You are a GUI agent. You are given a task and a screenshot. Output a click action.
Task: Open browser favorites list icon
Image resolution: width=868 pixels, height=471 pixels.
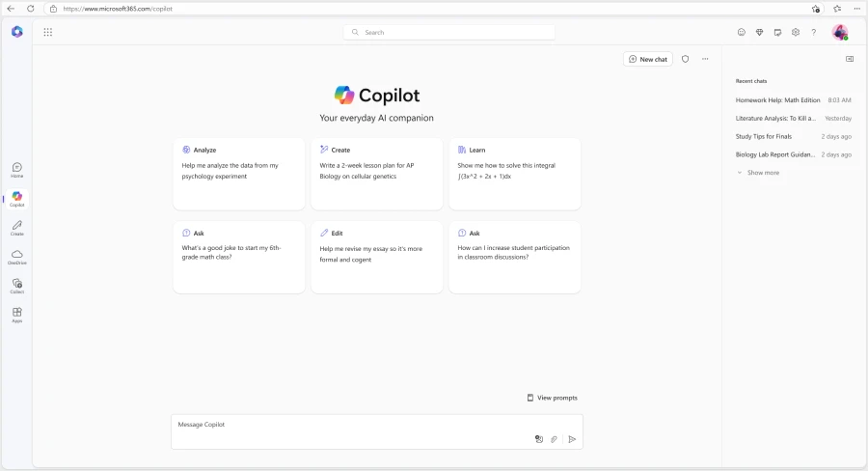(837, 9)
